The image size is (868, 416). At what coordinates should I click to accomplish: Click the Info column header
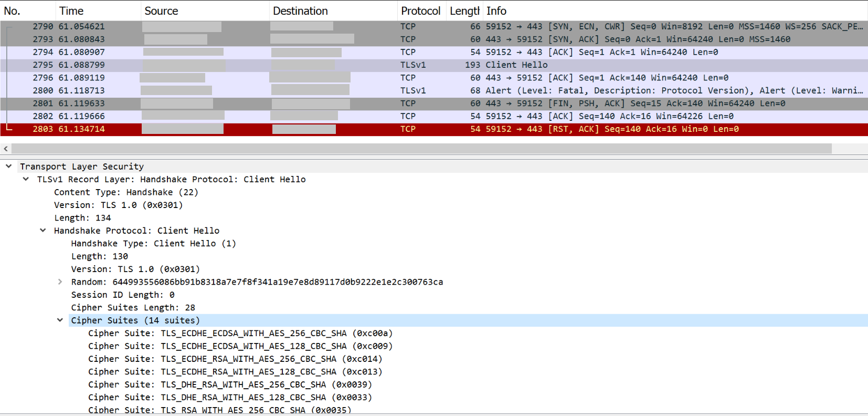496,11
